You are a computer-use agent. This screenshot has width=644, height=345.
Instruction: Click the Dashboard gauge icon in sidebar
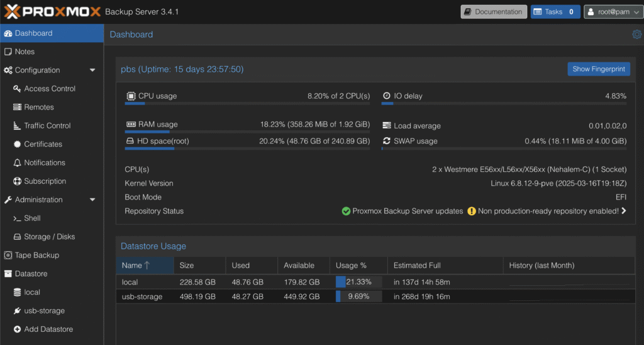pyautogui.click(x=8, y=33)
